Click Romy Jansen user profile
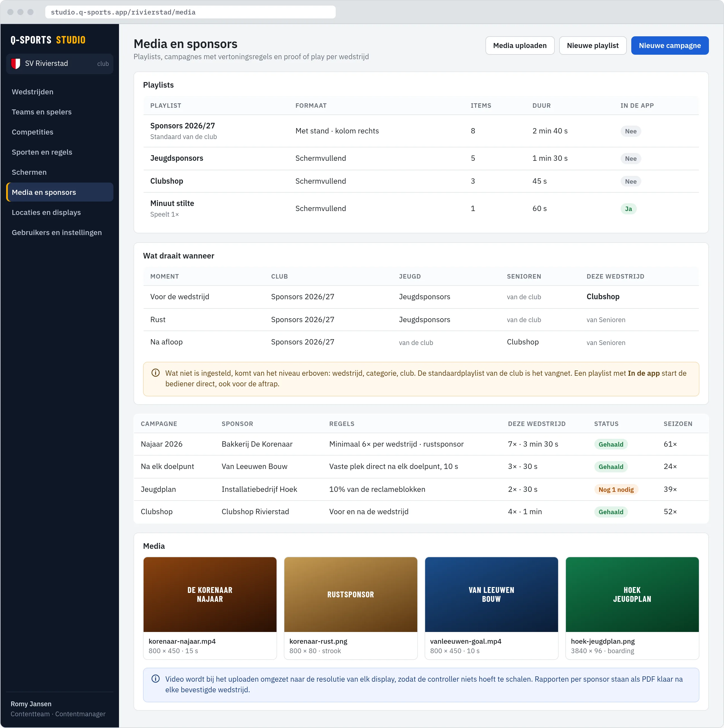This screenshot has height=728, width=724. pyautogui.click(x=58, y=708)
